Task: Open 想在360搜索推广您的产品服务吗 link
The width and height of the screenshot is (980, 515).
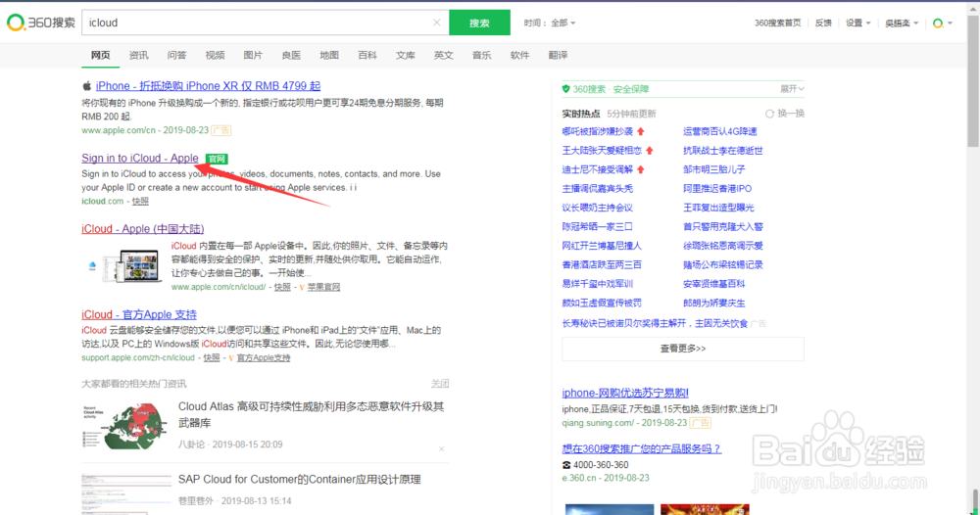Action: point(641,448)
